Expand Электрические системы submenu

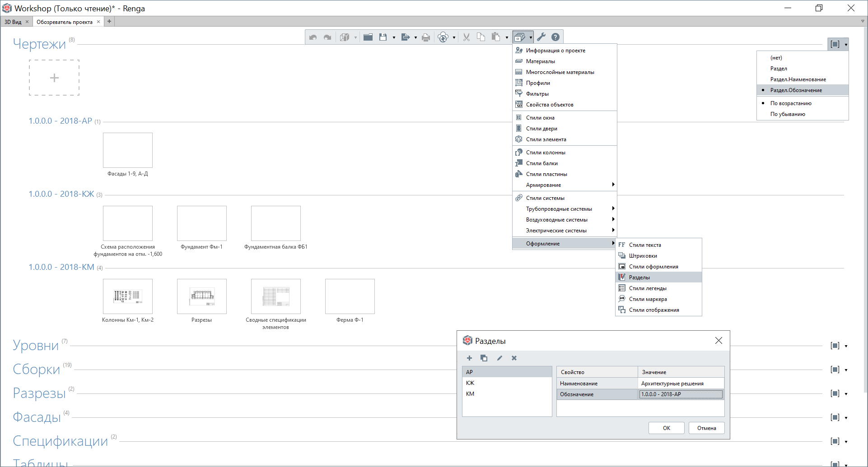pos(565,231)
